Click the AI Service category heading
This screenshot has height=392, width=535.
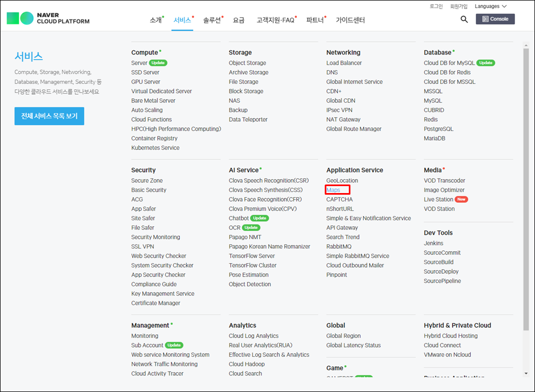(243, 170)
